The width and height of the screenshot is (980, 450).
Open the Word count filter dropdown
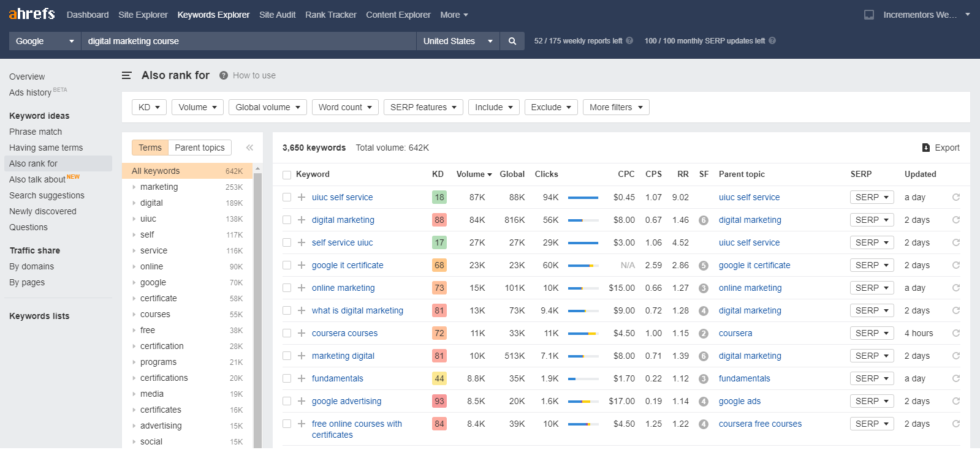click(x=345, y=107)
